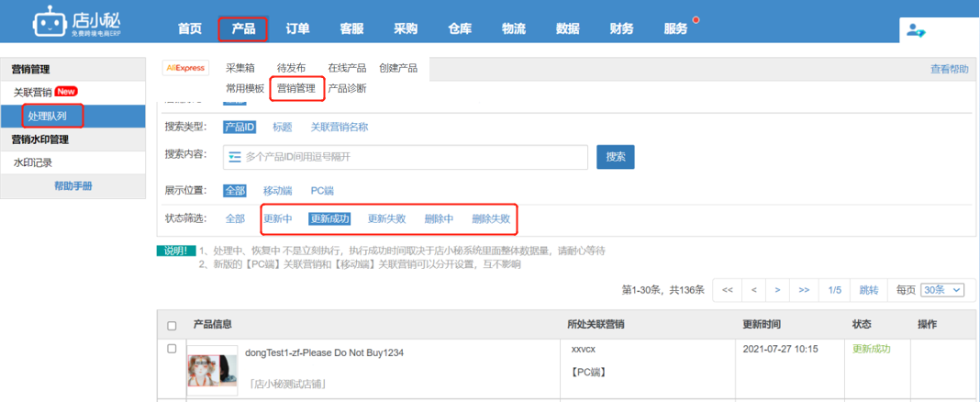
Task: Click the 店小秘测试店铺 store name
Action: click(x=287, y=384)
